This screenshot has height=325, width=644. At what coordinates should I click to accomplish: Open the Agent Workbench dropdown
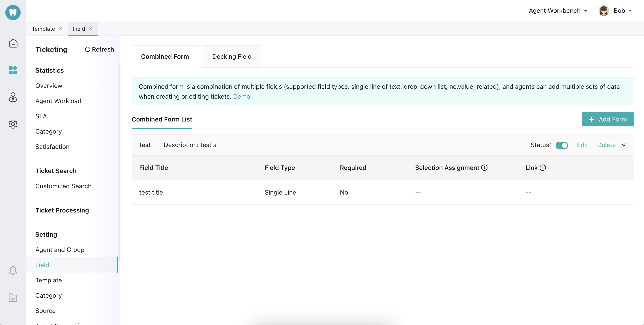(558, 11)
